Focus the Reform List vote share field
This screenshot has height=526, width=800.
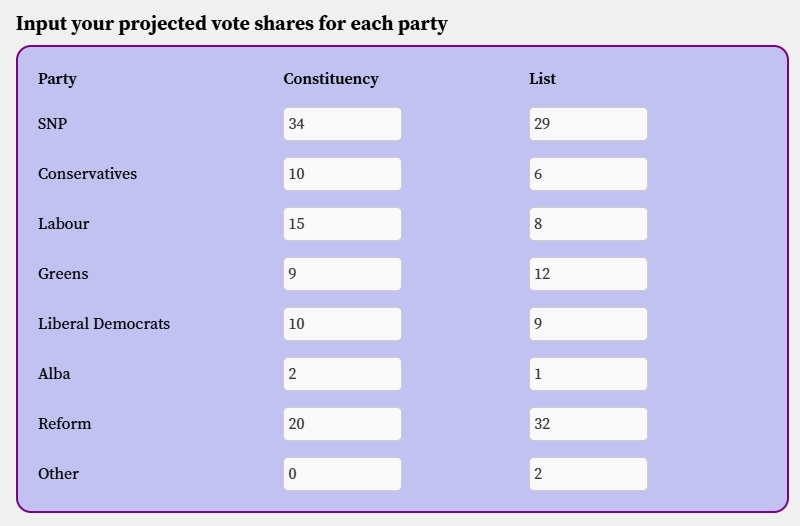pyautogui.click(x=588, y=424)
